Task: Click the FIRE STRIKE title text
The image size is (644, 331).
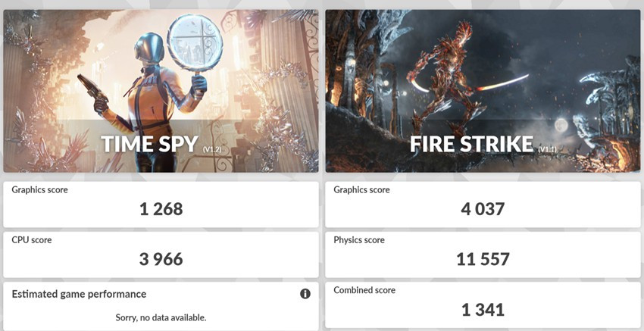Action: coord(471,144)
